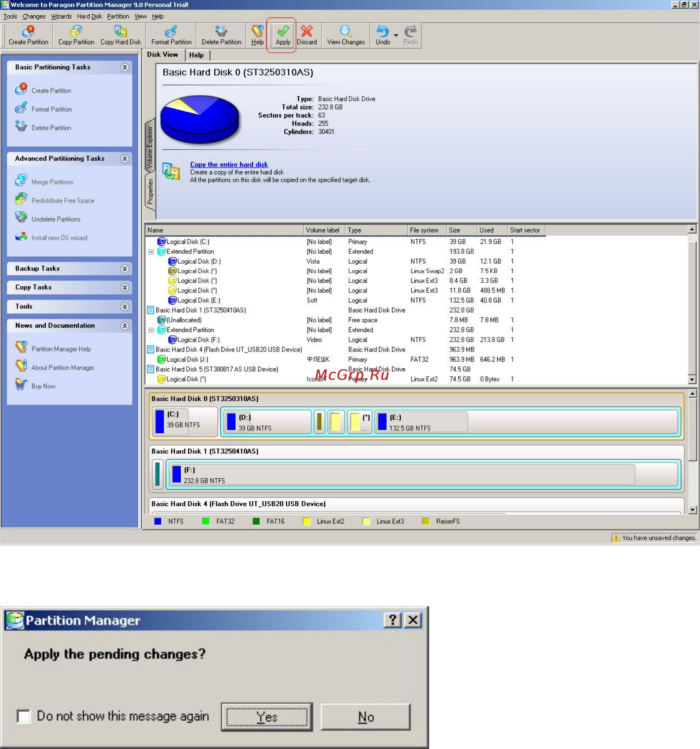The height and width of the screenshot is (749, 700).
Task: Switch to the Help tab beside Disk View
Action: click(196, 55)
